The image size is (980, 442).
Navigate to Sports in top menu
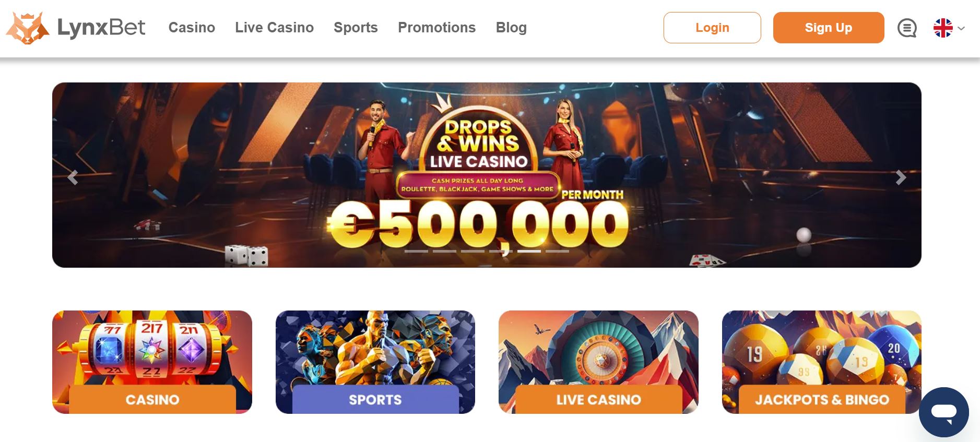356,28
